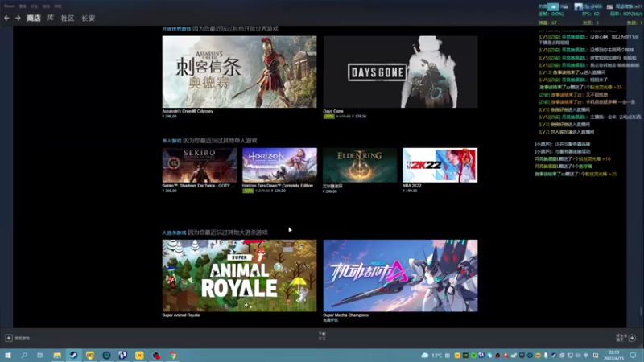Open the Steam menu
The image size is (644, 362).
pos(10,6)
